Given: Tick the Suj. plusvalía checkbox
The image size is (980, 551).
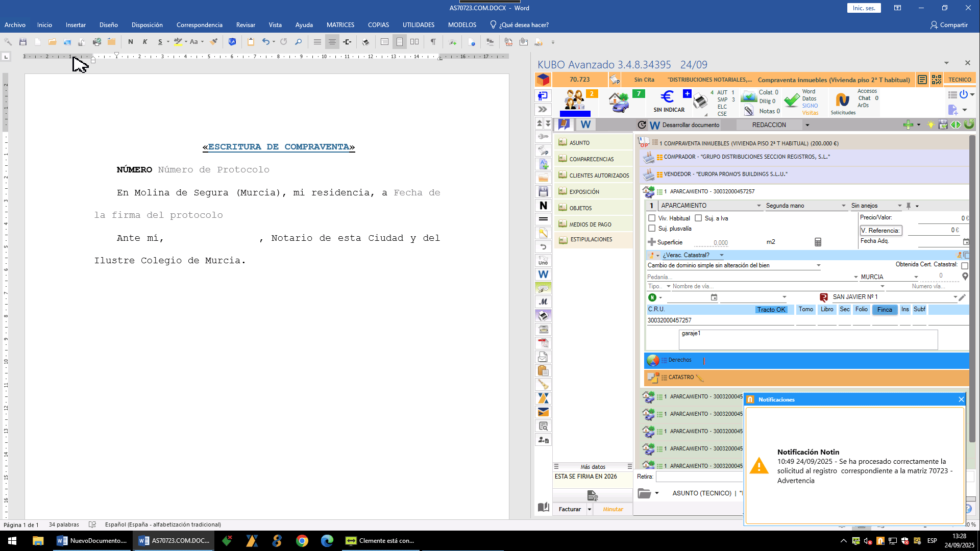Looking at the screenshot, I should (652, 229).
